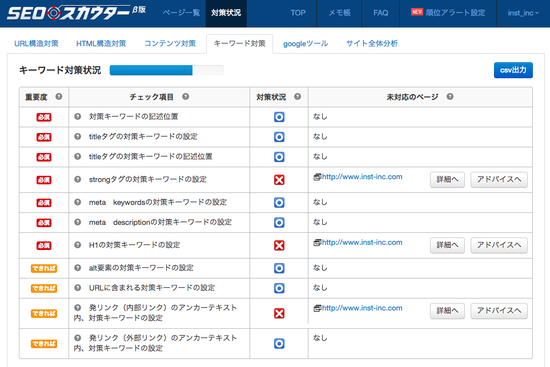Screen dimensions: 550x367
Task: Click blue circle status for alt要素 row
Action: 279,268
